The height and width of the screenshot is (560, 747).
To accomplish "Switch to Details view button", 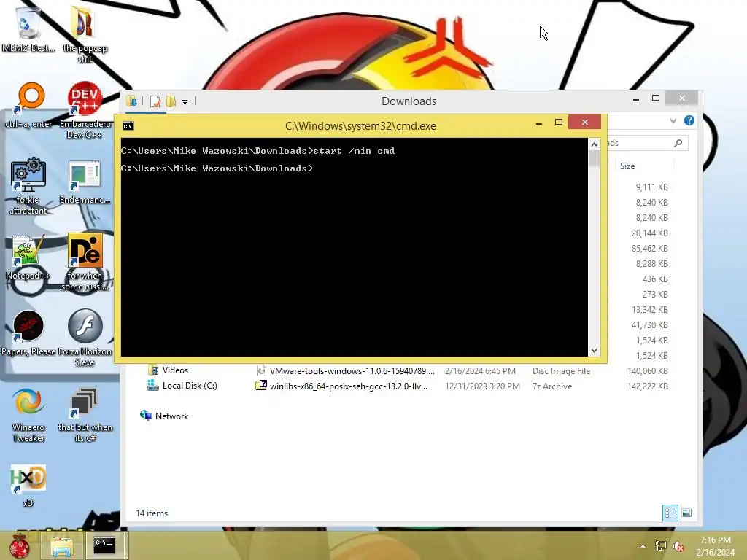I will pyautogui.click(x=670, y=513).
